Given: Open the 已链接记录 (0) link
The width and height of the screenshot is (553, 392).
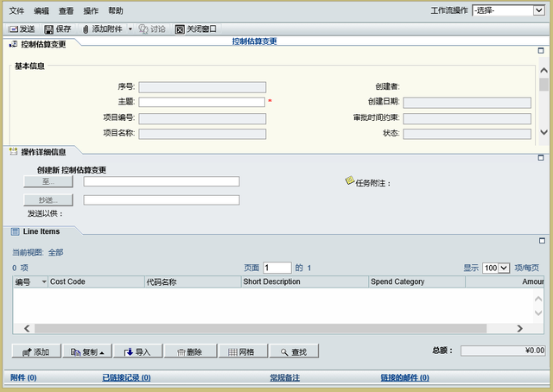Looking at the screenshot, I should pos(126,378).
